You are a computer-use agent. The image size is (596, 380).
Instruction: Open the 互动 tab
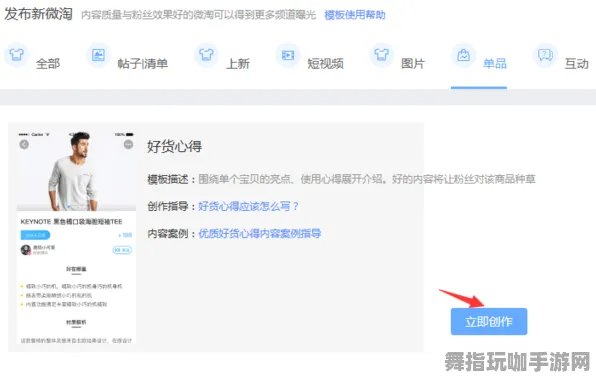pos(577,63)
